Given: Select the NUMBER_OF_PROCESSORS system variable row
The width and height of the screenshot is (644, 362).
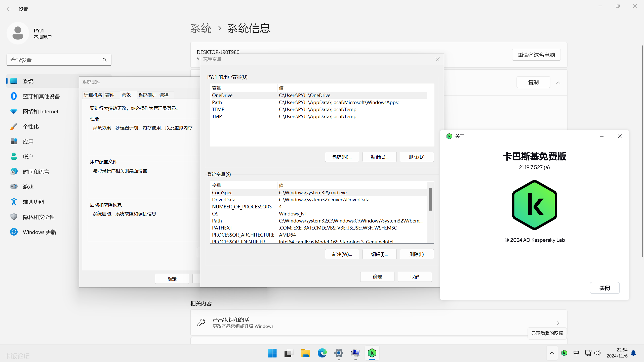Looking at the screenshot, I should [319, 207].
